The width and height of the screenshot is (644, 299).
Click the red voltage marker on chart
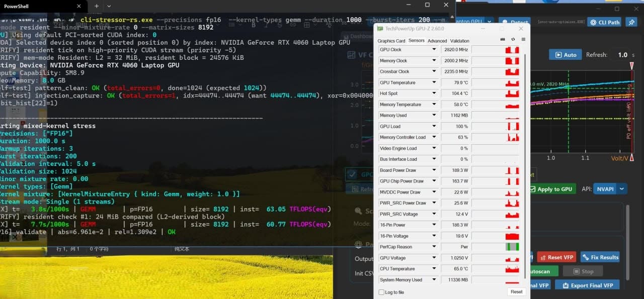(x=632, y=66)
